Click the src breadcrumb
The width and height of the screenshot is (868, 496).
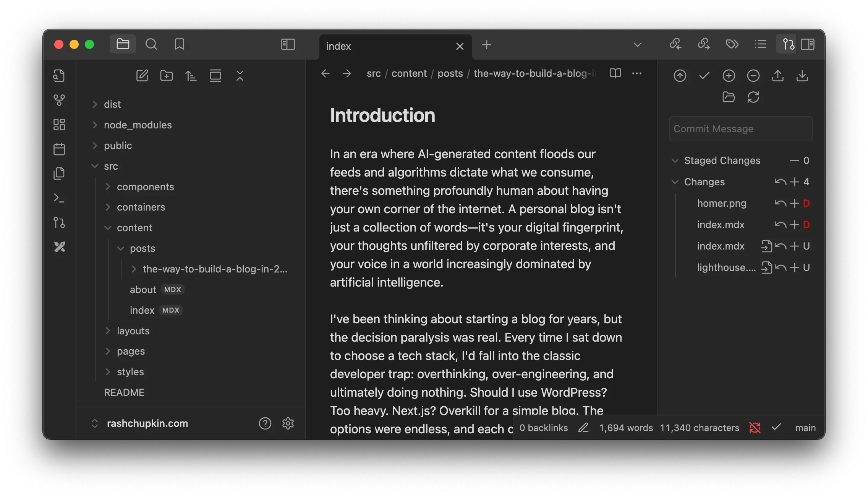click(x=374, y=73)
